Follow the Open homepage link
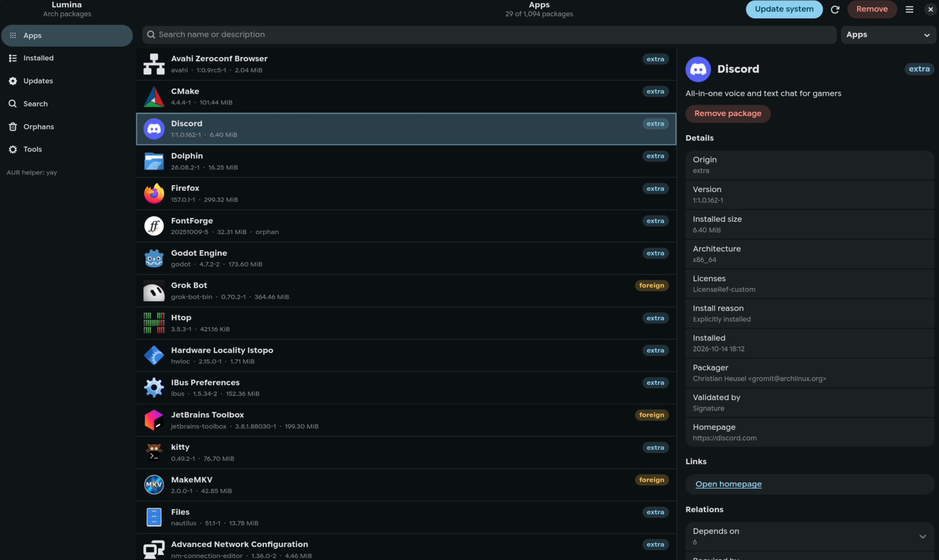This screenshot has height=560, width=939. [728, 484]
